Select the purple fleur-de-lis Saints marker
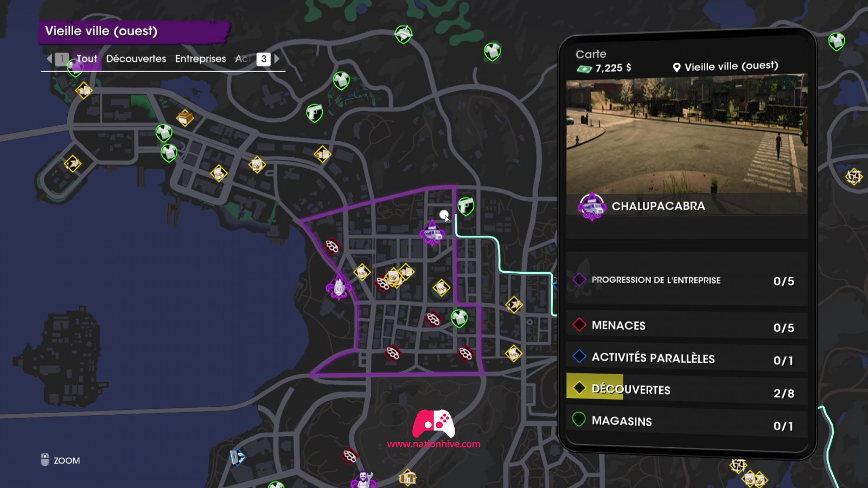This screenshot has width=868, height=488. [x=339, y=287]
